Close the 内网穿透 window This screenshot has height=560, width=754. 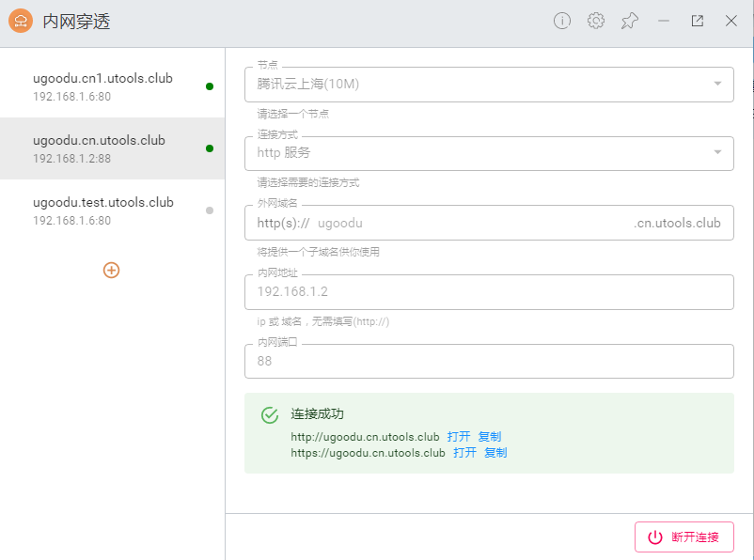pyautogui.click(x=730, y=21)
